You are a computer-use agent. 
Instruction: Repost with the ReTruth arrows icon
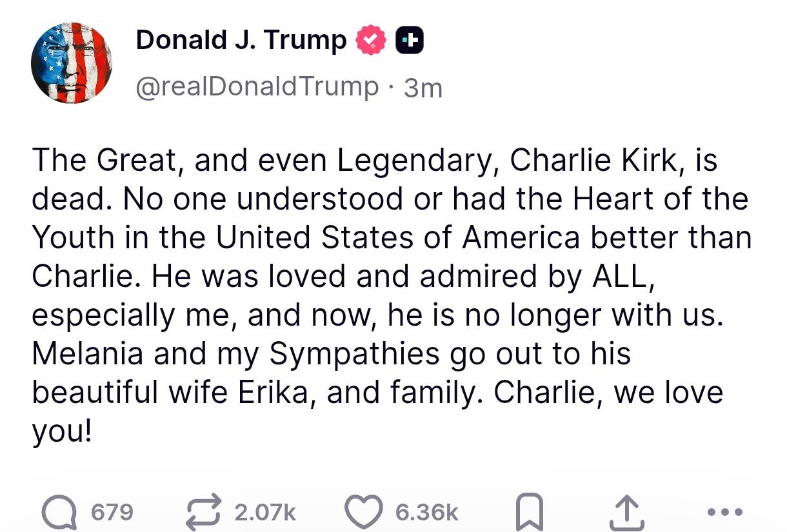tap(204, 512)
